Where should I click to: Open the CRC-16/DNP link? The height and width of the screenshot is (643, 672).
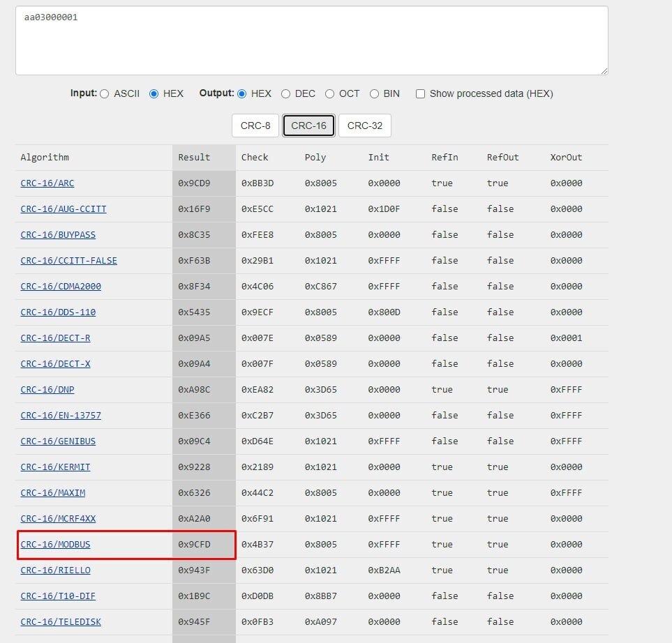pos(47,389)
